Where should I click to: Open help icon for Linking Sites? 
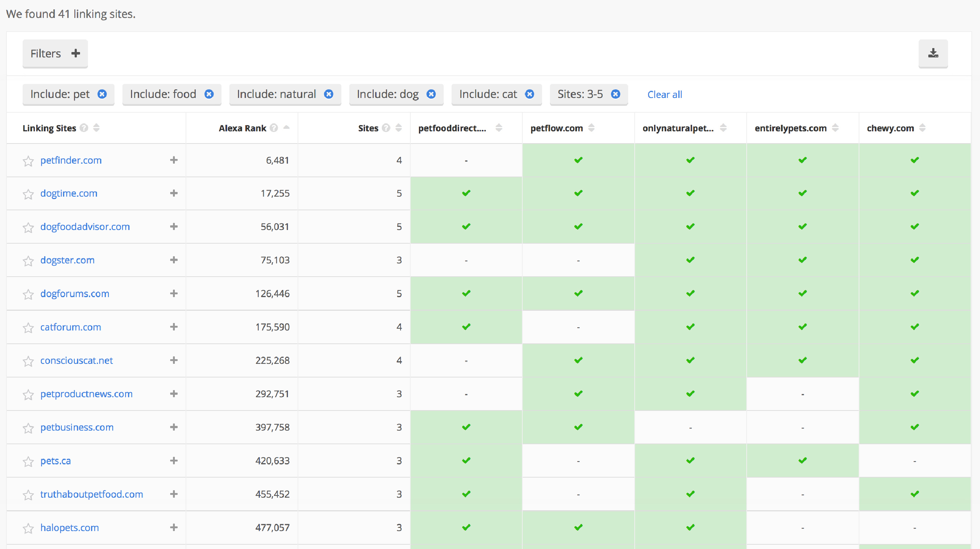click(x=84, y=128)
